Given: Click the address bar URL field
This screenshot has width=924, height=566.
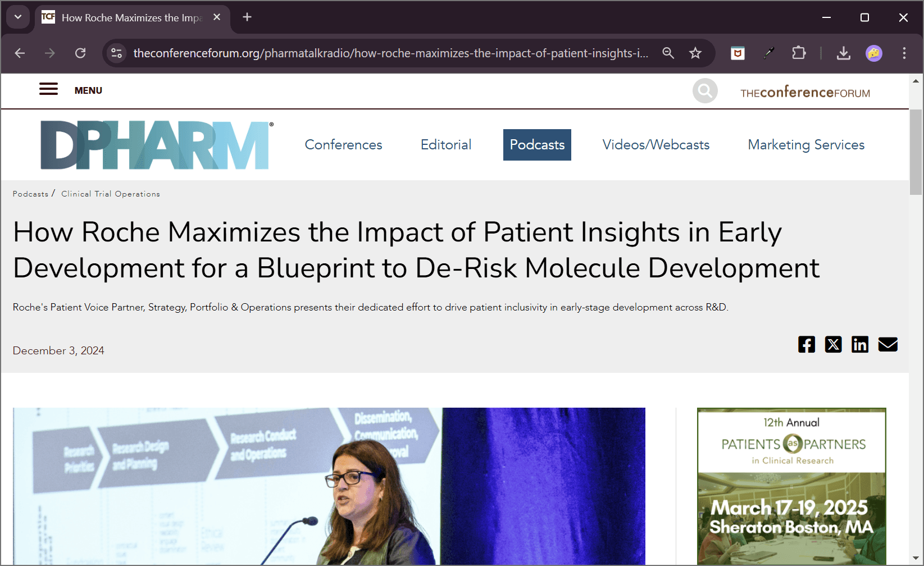Looking at the screenshot, I should tap(391, 53).
